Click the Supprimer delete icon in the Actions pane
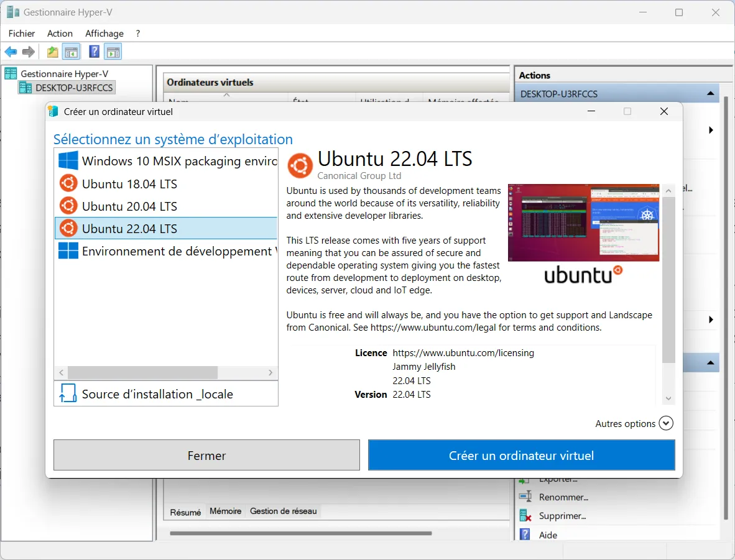The image size is (735, 560). (x=525, y=515)
